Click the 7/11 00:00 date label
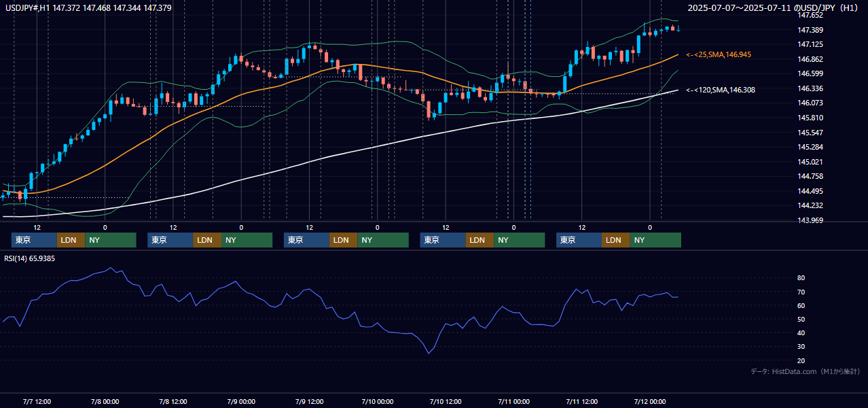 click(513, 401)
